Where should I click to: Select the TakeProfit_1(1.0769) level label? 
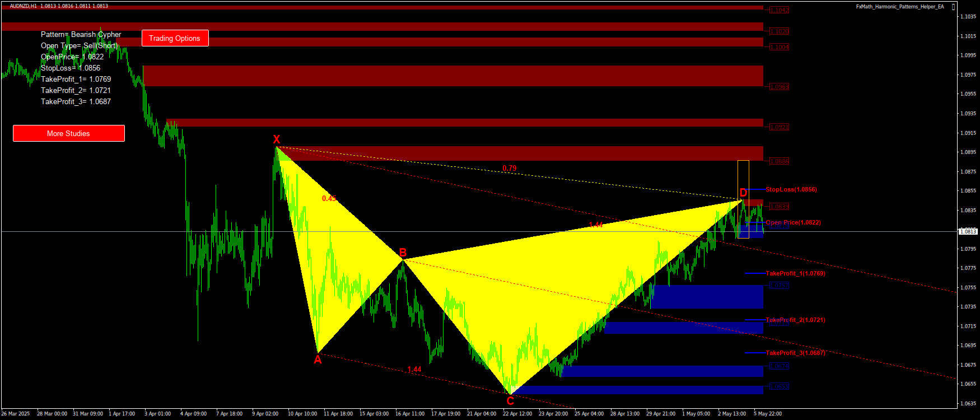point(795,273)
